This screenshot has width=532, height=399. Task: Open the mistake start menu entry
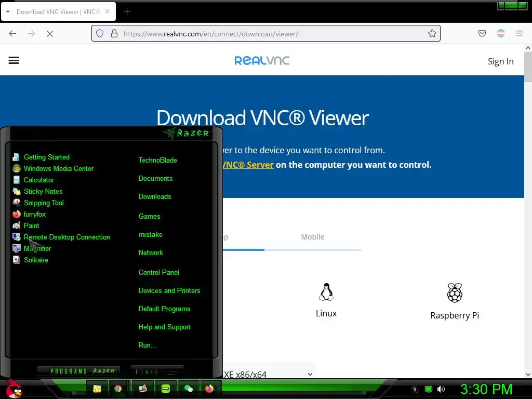(x=150, y=235)
